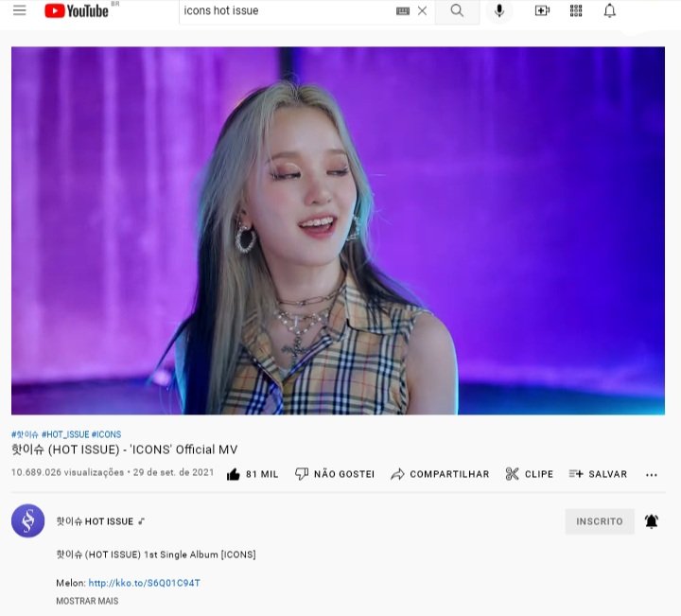Save video with SALVAR button
Viewport: 681px width, 616px height.
click(598, 474)
